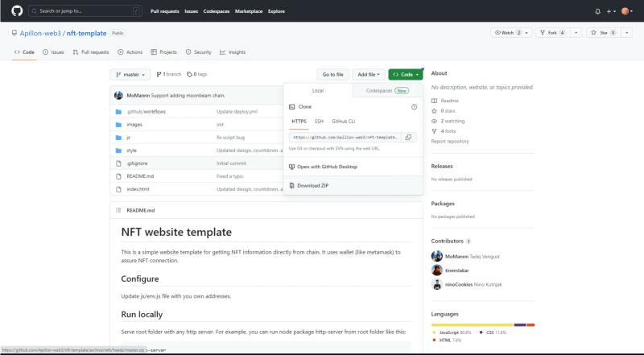644x355 pixels.
Task: Copy the clone URL to clipboard
Action: click(409, 137)
